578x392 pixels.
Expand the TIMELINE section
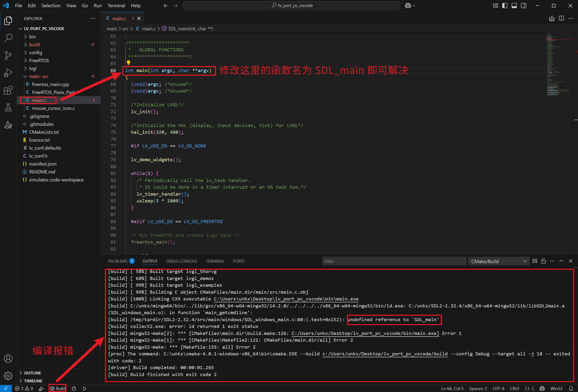click(58, 381)
